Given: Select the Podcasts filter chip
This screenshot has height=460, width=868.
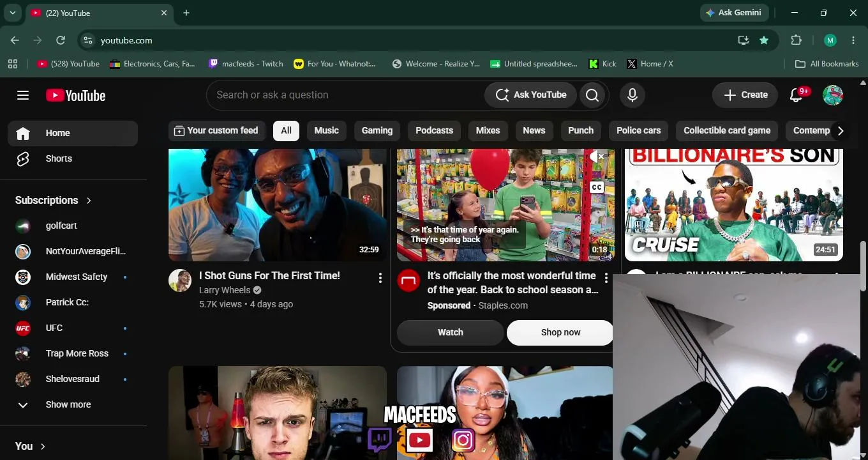Looking at the screenshot, I should [x=434, y=130].
